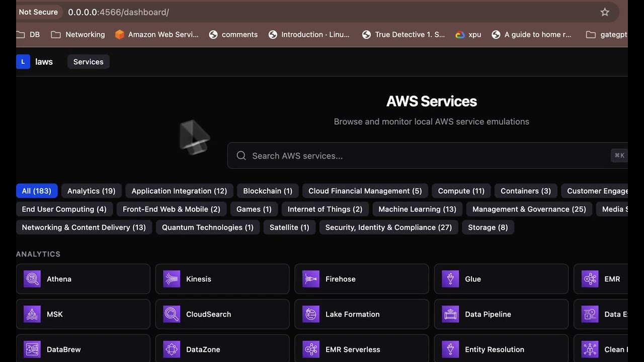Click the Data Pipeline service icon
This screenshot has height=362, width=644.
[450, 314]
